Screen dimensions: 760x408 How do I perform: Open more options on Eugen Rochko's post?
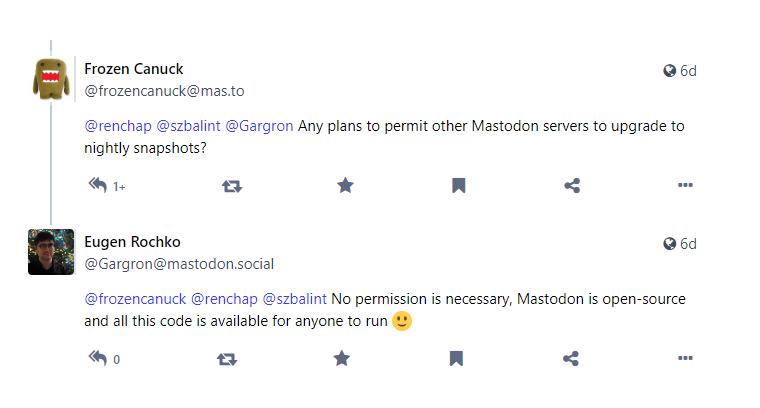click(685, 358)
